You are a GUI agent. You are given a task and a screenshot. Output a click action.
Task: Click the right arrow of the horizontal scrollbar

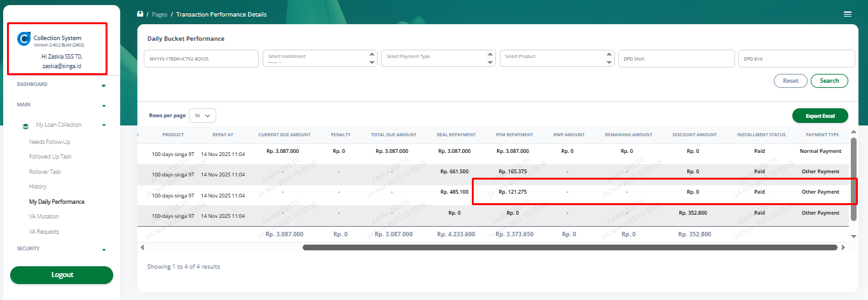[843, 247]
